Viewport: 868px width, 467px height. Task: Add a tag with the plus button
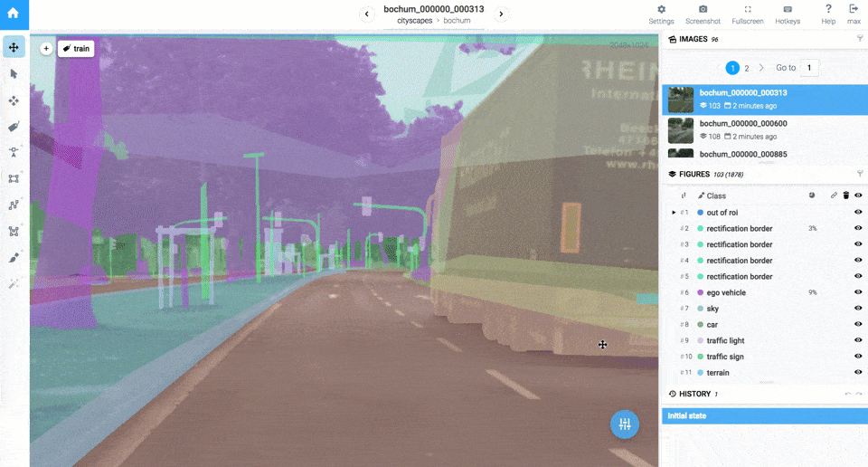[x=46, y=49]
